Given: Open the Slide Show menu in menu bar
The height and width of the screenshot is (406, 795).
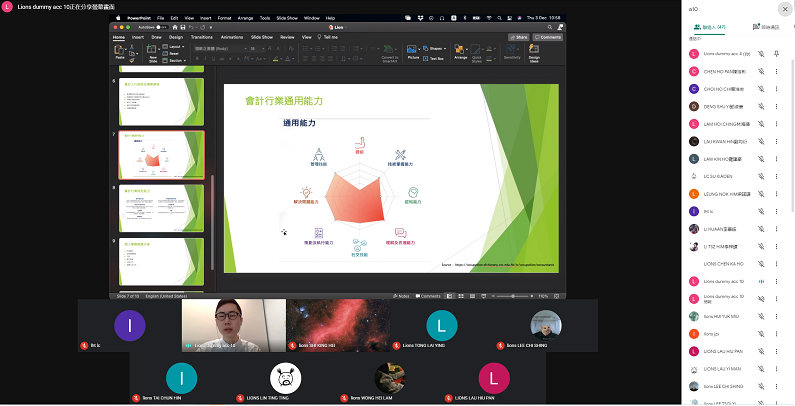Looking at the screenshot, I should click(x=285, y=17).
